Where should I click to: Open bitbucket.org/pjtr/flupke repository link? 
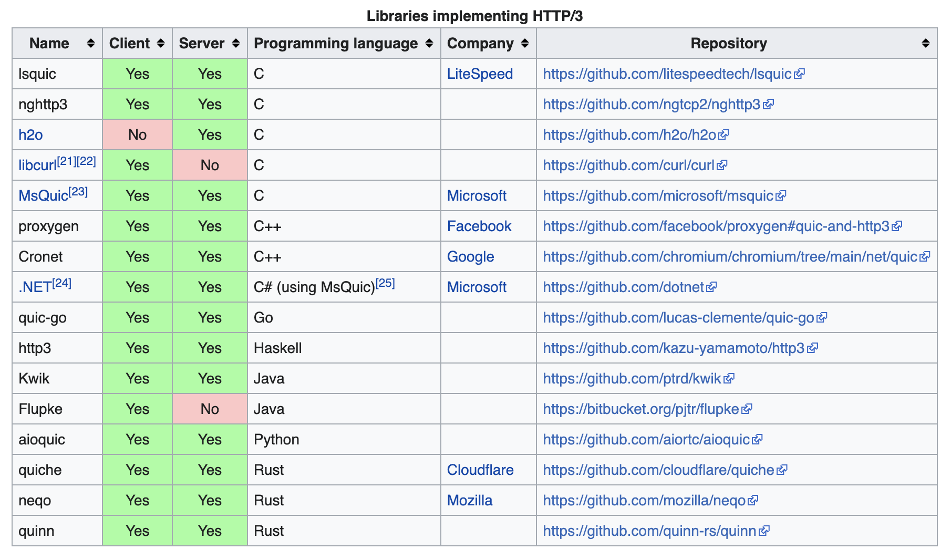click(x=641, y=409)
